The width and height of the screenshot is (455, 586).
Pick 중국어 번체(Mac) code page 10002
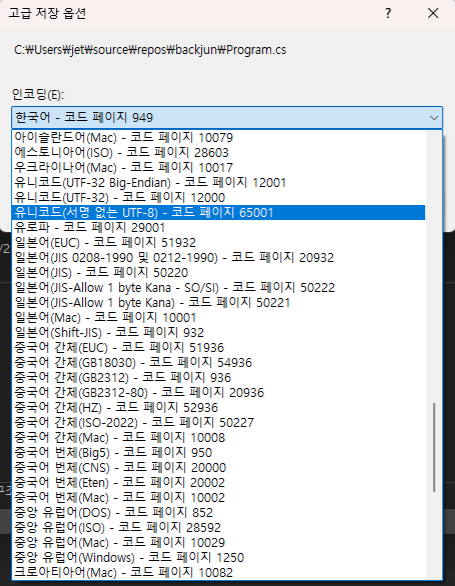pyautogui.click(x=218, y=497)
